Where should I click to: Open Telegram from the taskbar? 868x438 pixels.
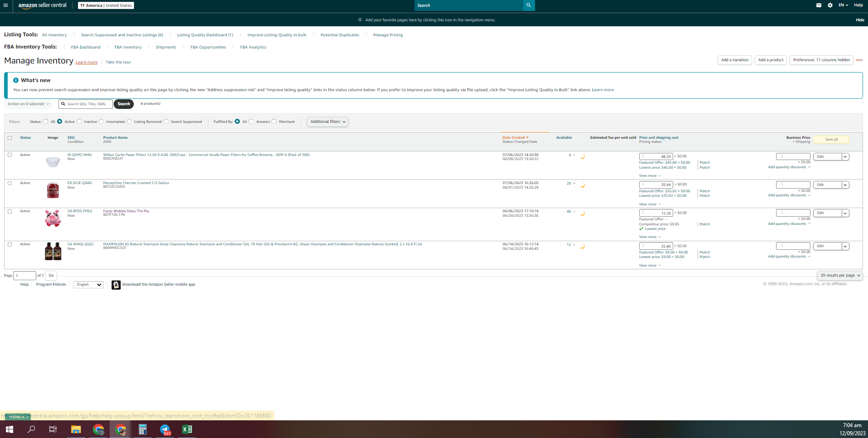click(x=165, y=429)
